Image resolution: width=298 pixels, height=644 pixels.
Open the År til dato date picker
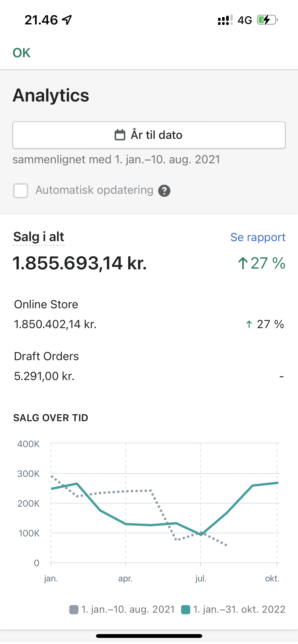coord(149,135)
